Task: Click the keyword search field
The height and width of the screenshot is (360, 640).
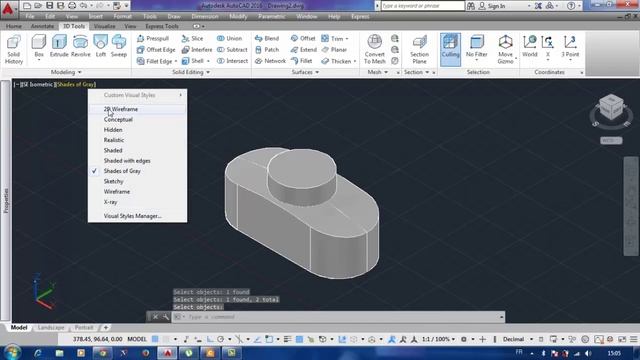Action: point(422,6)
